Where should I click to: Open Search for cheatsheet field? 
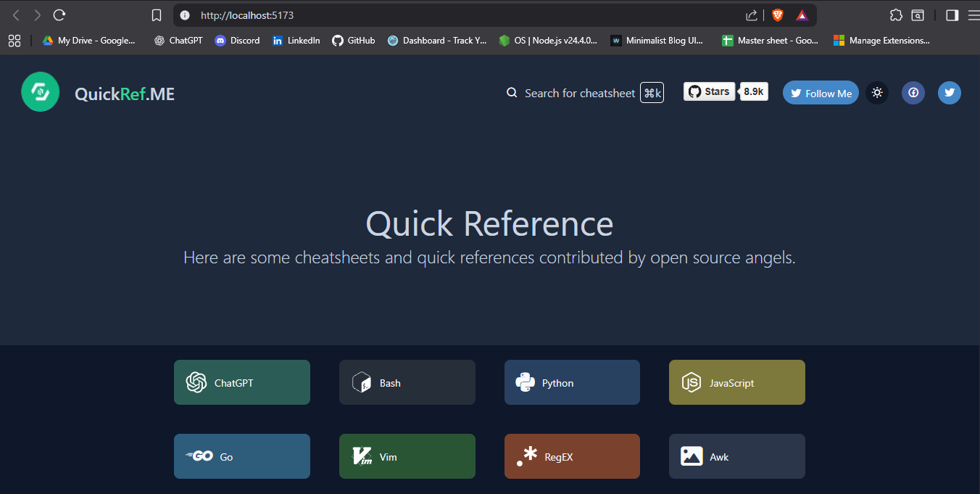(580, 93)
